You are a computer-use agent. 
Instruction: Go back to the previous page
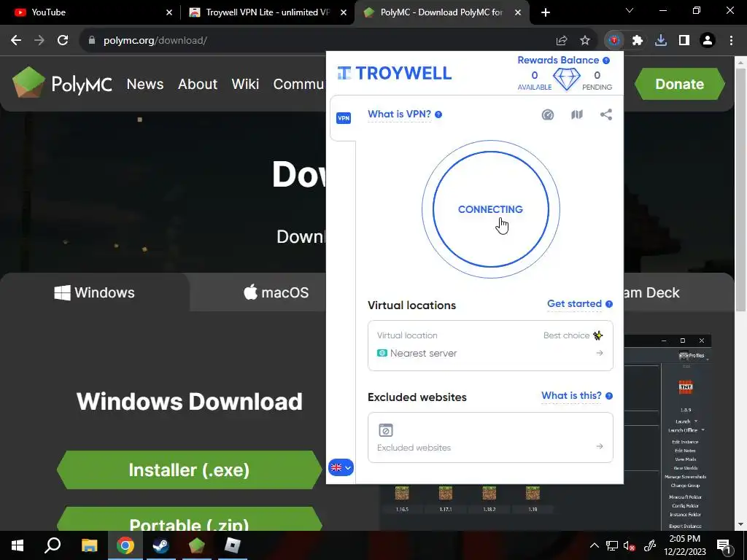pyautogui.click(x=16, y=41)
